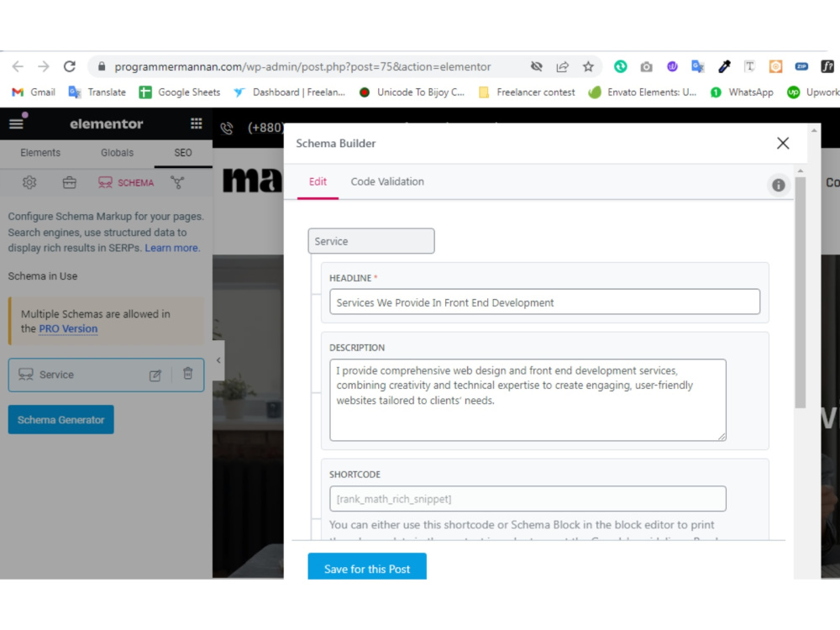The image size is (840, 630).
Task: Open the purple circular extension icon
Action: (x=672, y=66)
